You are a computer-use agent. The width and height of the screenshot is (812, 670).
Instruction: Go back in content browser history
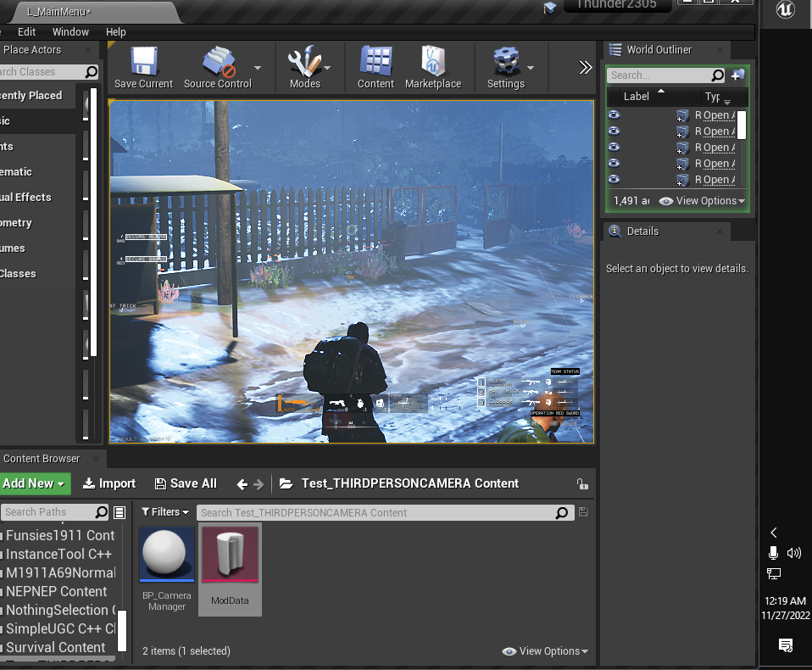[242, 484]
